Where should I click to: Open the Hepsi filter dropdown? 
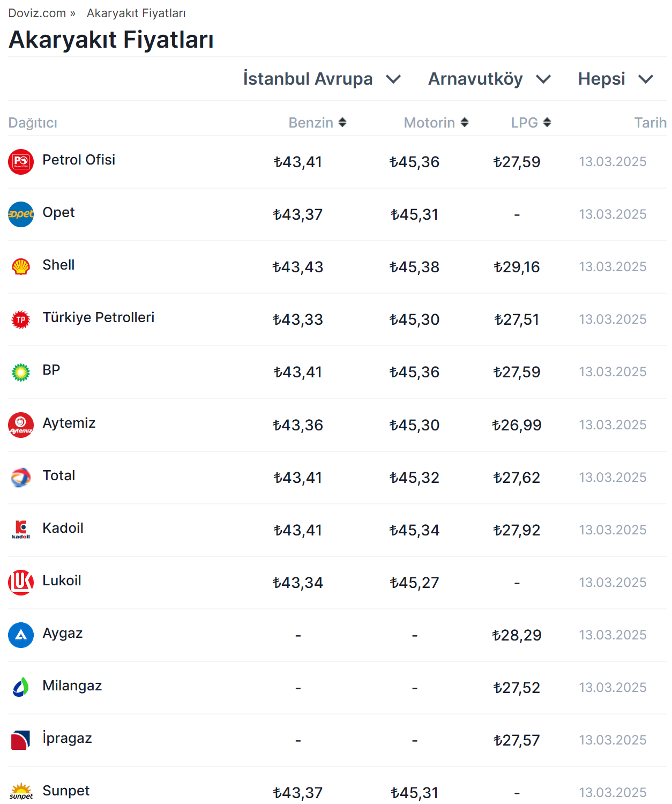615,79
